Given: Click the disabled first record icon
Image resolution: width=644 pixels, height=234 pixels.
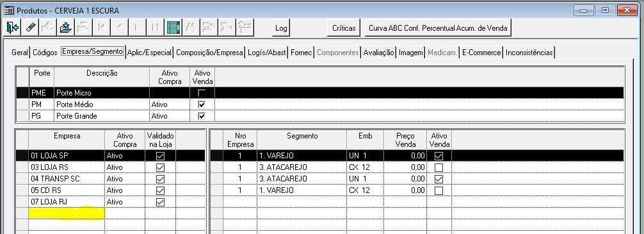Looking at the screenshot, I should (101, 28).
